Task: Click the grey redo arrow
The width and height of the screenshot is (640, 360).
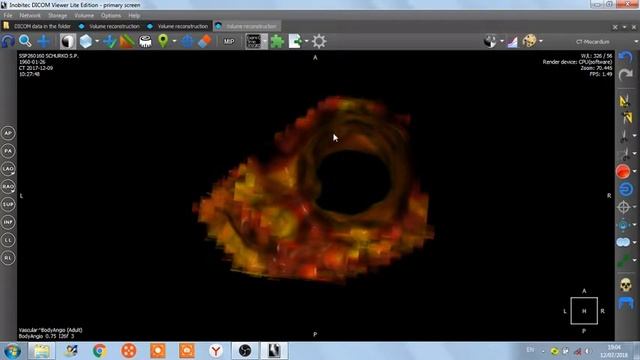Action: (625, 75)
